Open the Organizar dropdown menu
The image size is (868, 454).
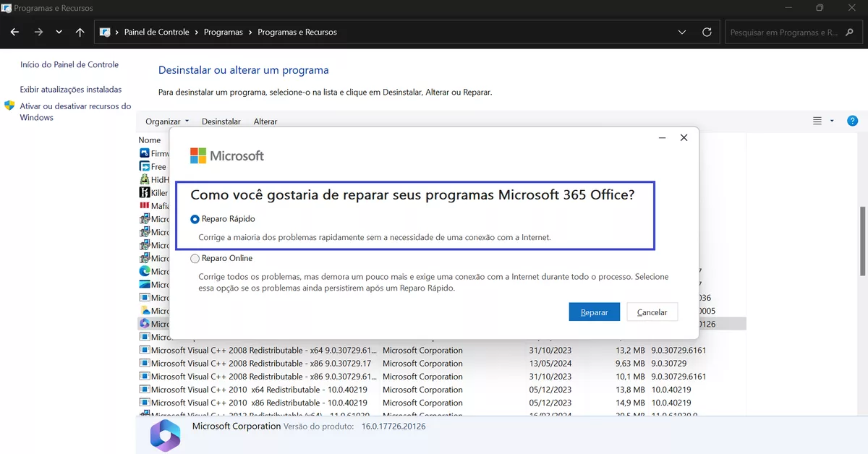(167, 121)
